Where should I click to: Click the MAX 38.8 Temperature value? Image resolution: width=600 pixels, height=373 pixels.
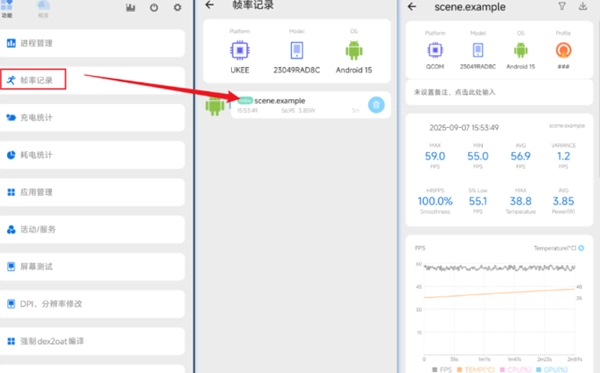tap(521, 201)
